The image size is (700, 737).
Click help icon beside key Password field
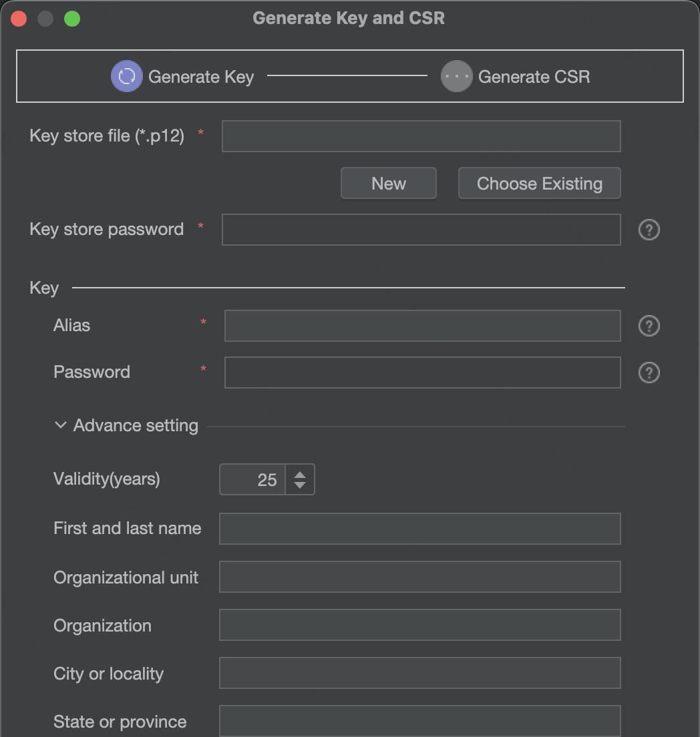coord(649,373)
